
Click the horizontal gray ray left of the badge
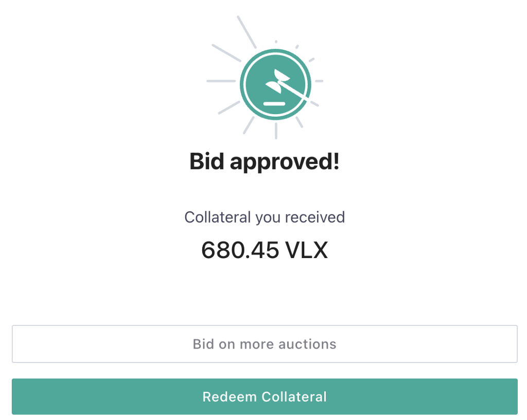pos(221,81)
